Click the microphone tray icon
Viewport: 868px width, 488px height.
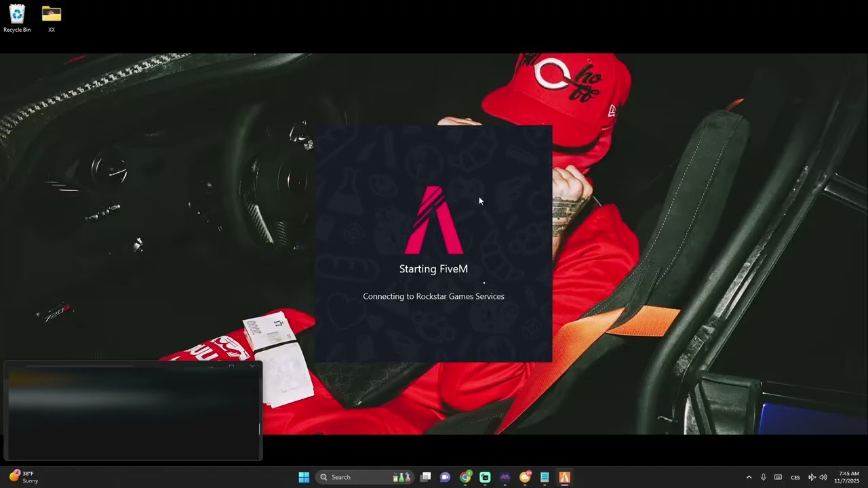(x=764, y=477)
